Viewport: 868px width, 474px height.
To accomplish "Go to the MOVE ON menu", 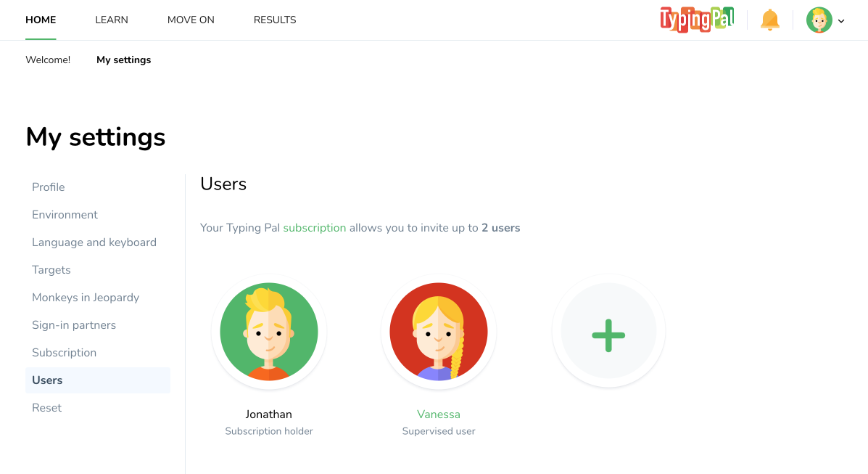I will coord(191,20).
